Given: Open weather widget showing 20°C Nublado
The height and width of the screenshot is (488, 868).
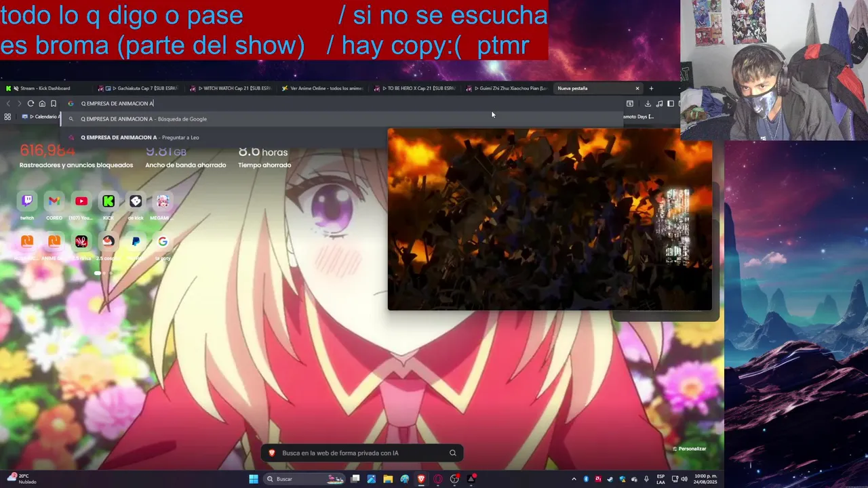Looking at the screenshot, I should point(22,479).
